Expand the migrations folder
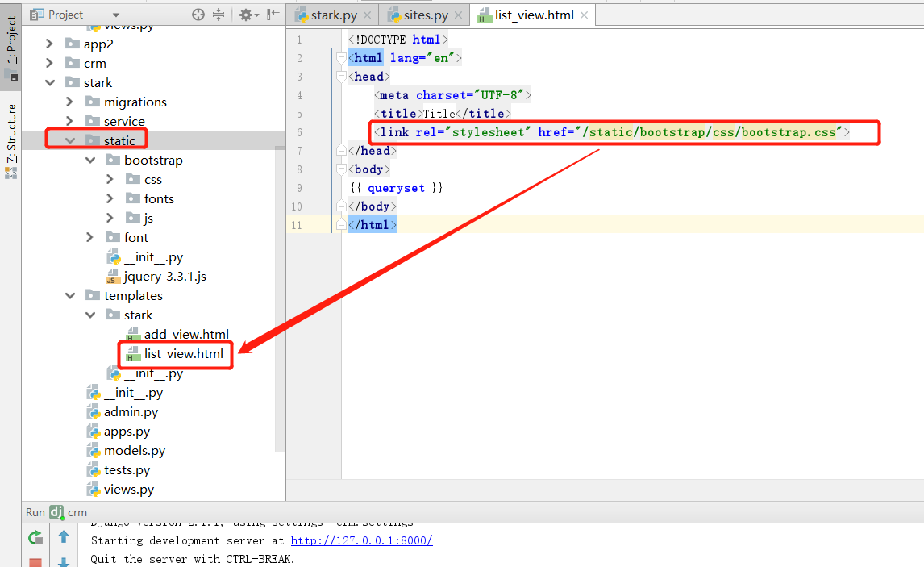 coord(69,102)
